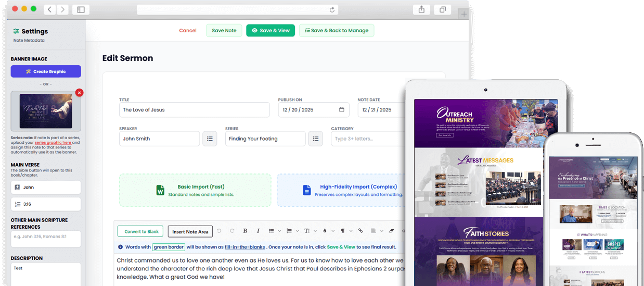Click the text align icon
644x286 pixels.
click(373, 231)
